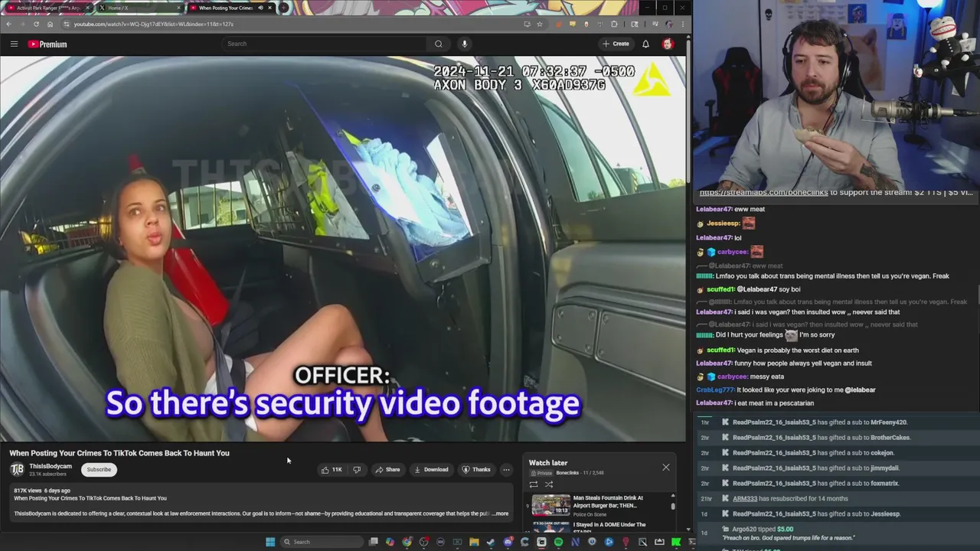Image resolution: width=980 pixels, height=551 pixels.
Task: Click the playlist panel scrollbar
Action: click(x=673, y=506)
